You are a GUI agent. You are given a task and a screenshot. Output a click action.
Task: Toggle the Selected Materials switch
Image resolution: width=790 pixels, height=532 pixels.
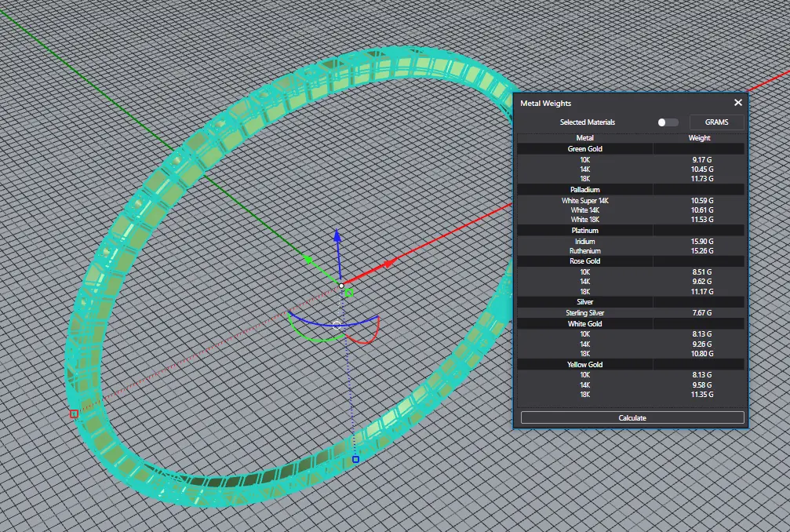pos(668,122)
